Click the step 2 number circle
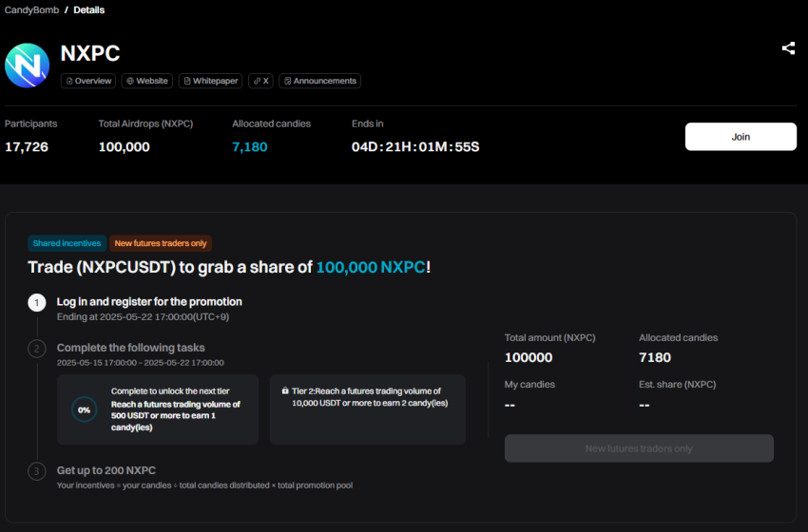808x532 pixels. coord(36,349)
